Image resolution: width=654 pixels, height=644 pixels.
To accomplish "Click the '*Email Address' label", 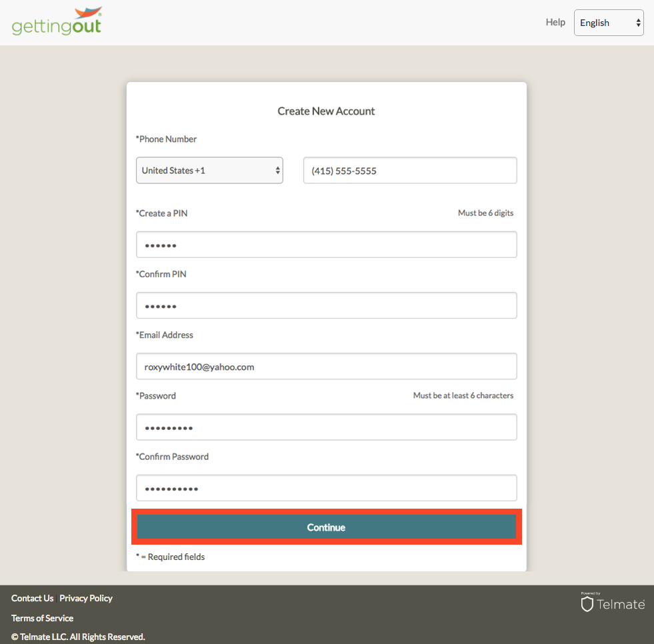I will [x=165, y=335].
